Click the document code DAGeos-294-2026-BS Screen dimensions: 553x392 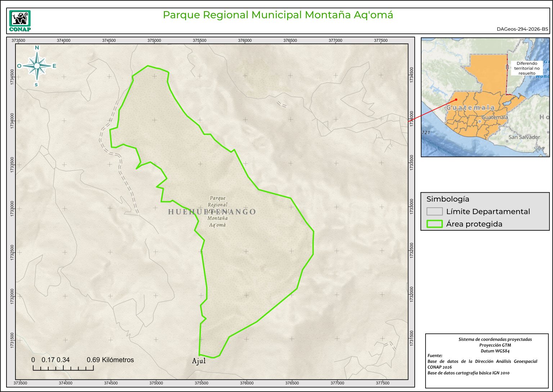click(x=522, y=29)
